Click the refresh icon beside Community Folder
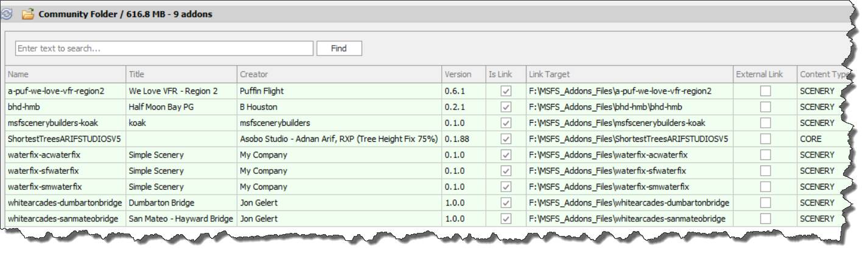The image size is (868, 256). [6, 14]
